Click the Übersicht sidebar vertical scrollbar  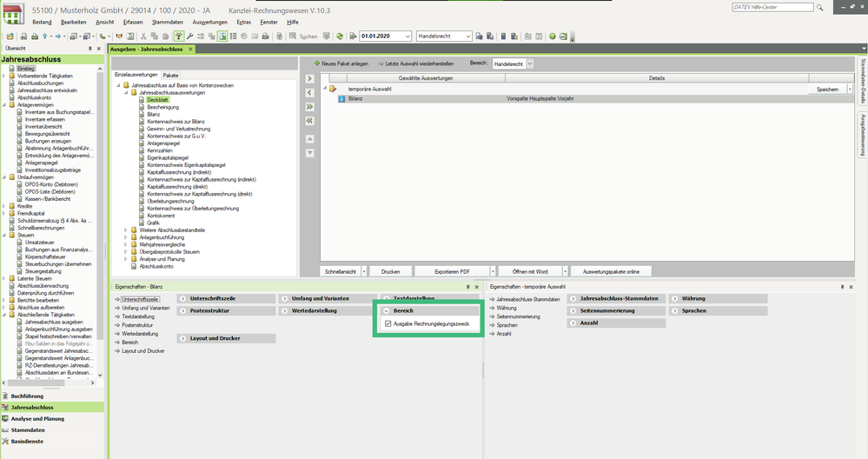pyautogui.click(x=100, y=222)
